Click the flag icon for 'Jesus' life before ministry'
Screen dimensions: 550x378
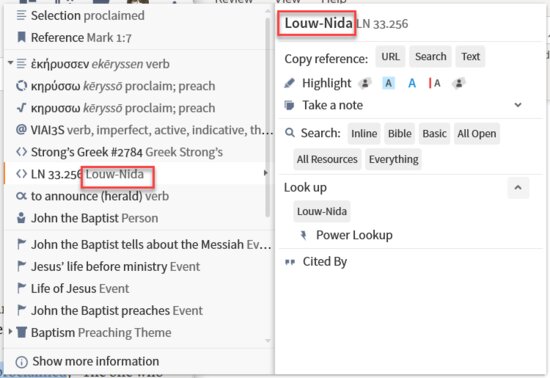pyautogui.click(x=21, y=266)
